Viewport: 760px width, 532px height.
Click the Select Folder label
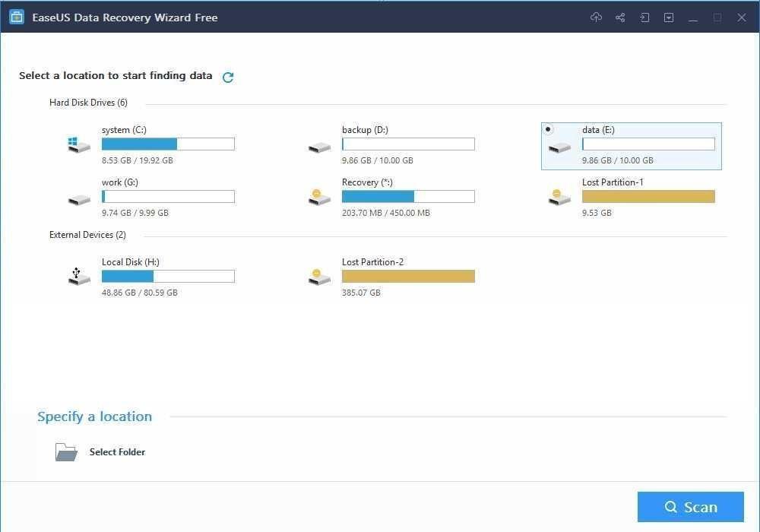tap(117, 452)
